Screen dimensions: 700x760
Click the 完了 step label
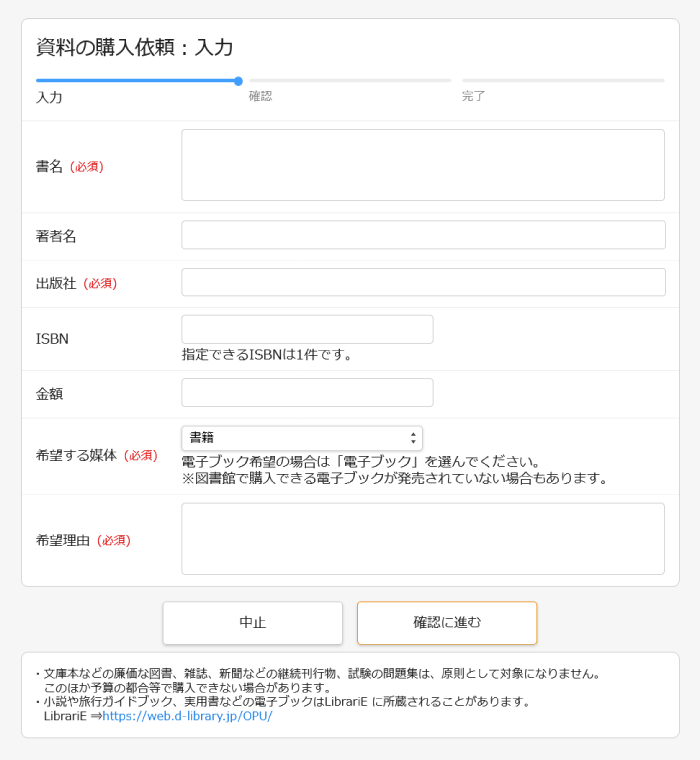473,96
